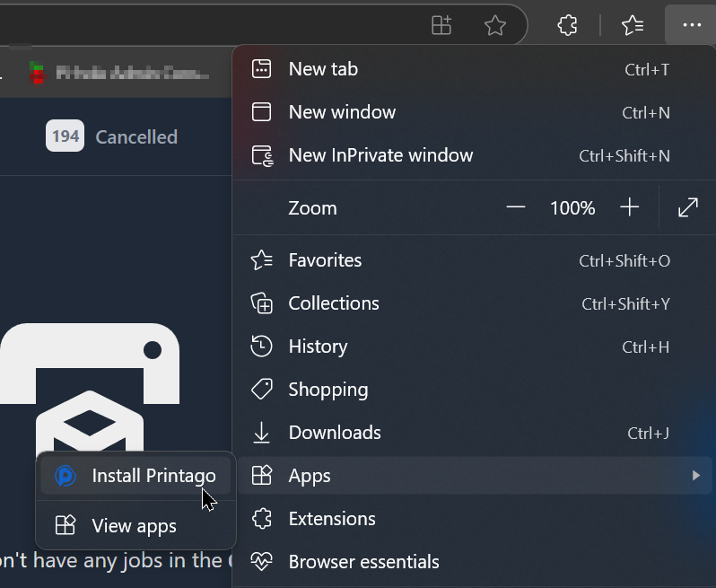Select New window menu entry
The image size is (716, 588).
point(342,112)
